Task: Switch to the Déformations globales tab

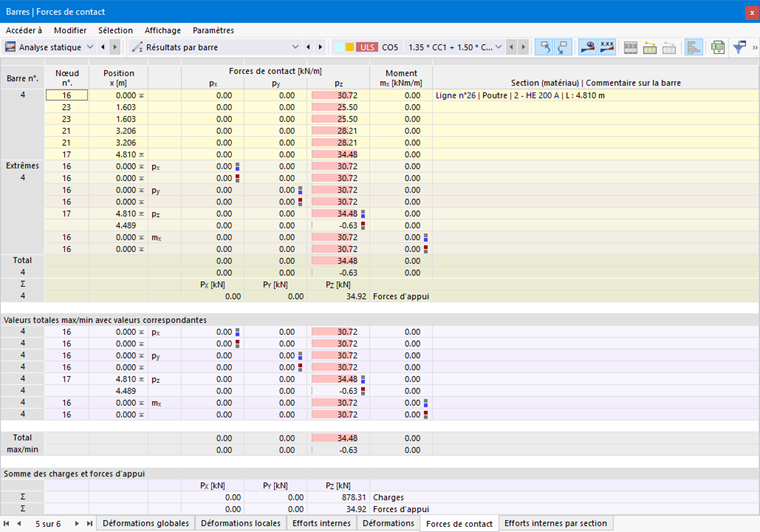Action: [145, 523]
